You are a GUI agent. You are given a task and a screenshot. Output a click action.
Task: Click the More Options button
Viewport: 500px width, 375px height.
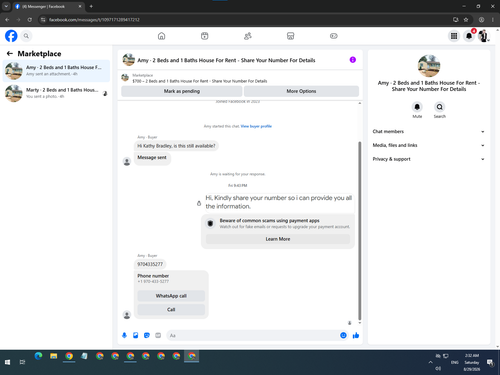(x=301, y=91)
